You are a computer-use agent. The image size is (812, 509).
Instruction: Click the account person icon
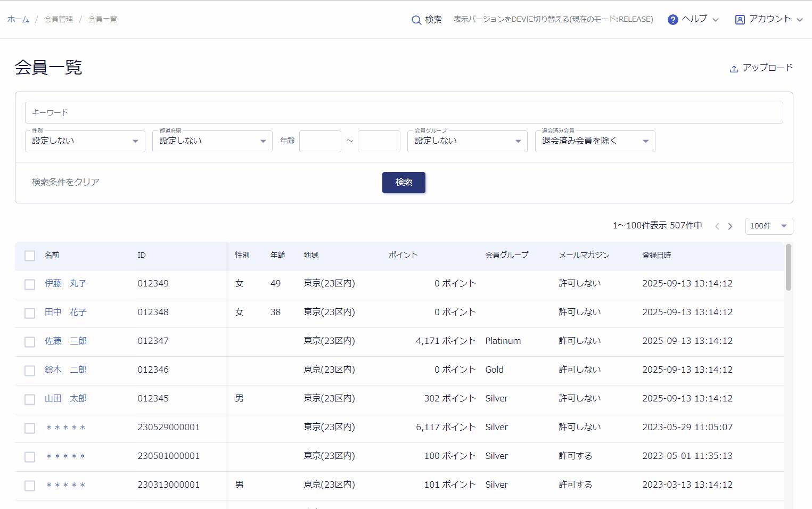(x=740, y=20)
